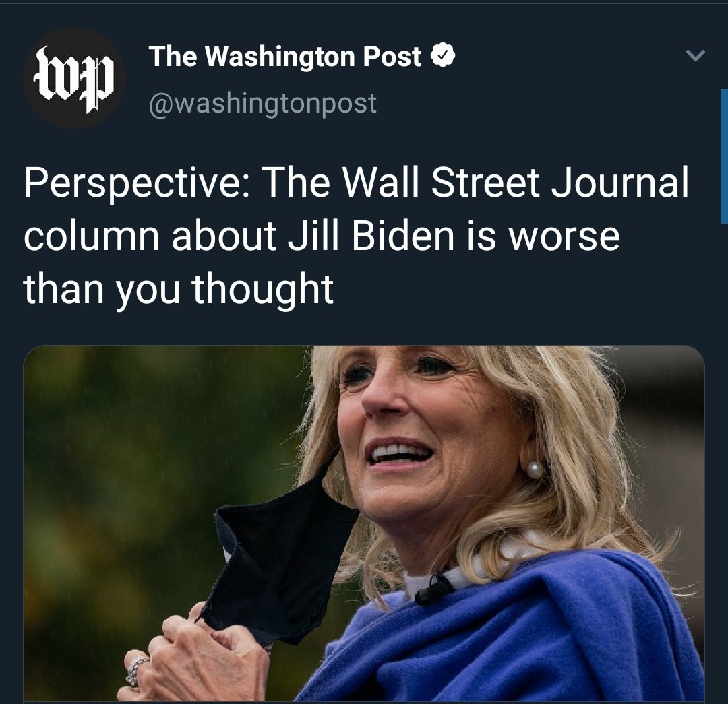Screen dimensions: 728x704
Task: Click the phrase 'than you thought'
Action: point(178,289)
